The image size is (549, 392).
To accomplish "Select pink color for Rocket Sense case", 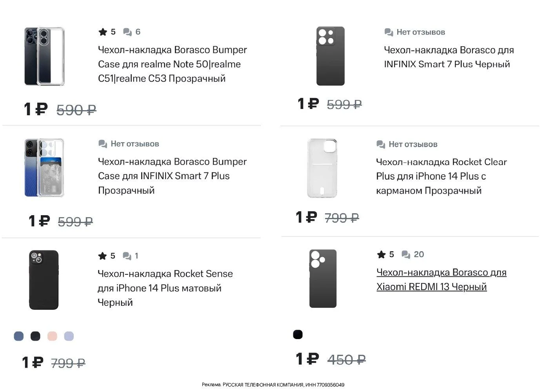I will (x=52, y=336).
